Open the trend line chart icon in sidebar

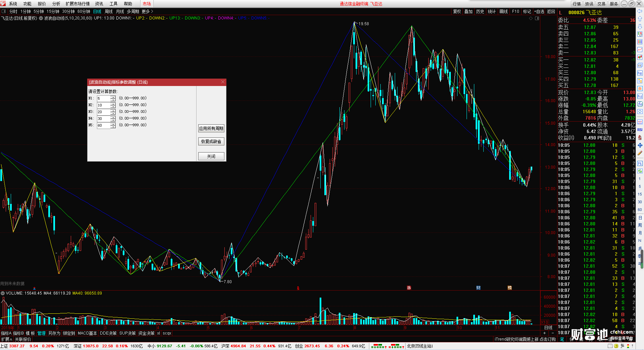click(x=640, y=50)
